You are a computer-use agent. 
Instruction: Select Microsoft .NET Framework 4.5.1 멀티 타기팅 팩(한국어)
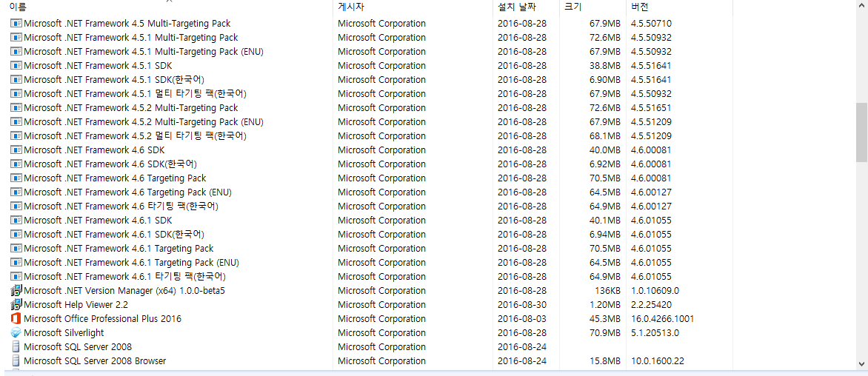(135, 94)
